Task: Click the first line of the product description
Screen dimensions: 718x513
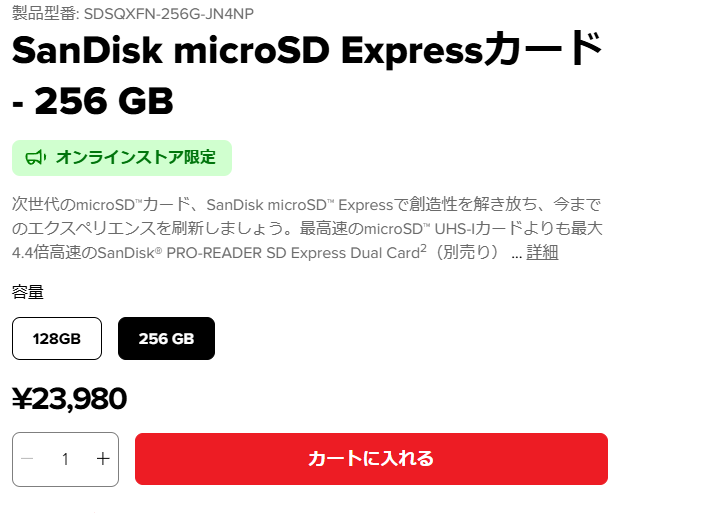Action: pyautogui.click(x=307, y=205)
